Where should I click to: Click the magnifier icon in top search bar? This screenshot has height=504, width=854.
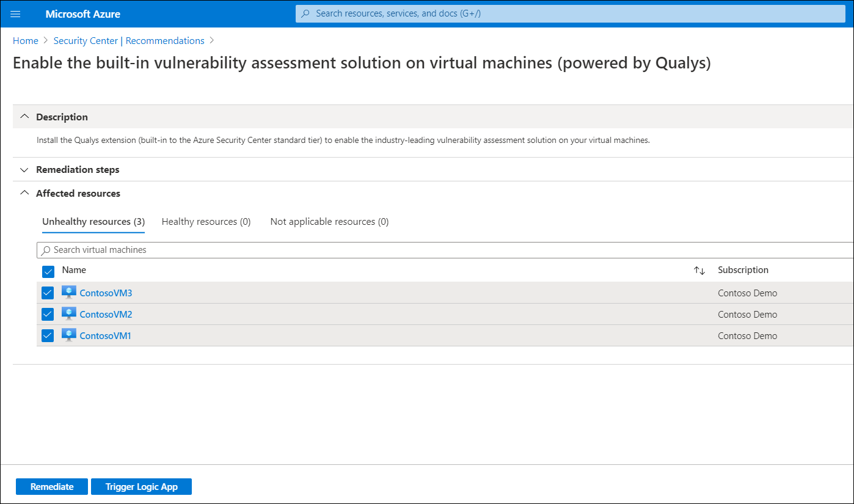[305, 13]
